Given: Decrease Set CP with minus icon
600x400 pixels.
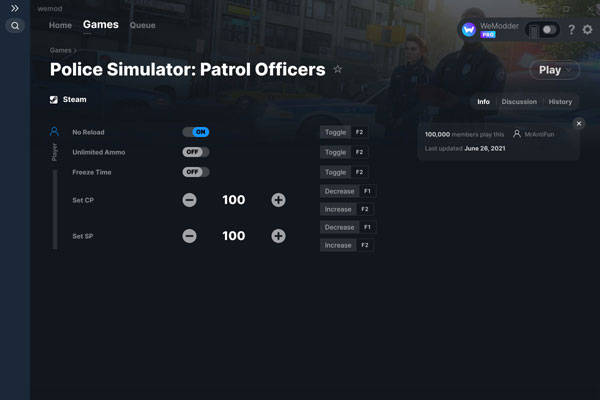Looking at the screenshot, I should click(189, 200).
